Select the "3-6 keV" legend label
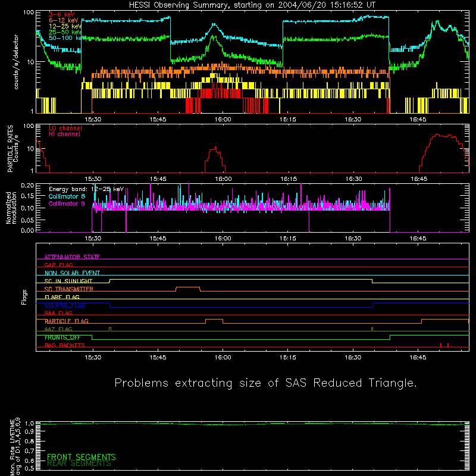This screenshot has width=476, height=476. point(61,14)
